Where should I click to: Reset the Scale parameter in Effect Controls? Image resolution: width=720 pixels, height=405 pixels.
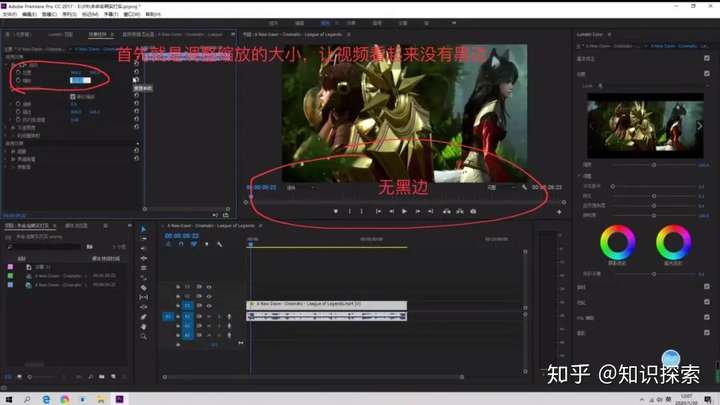click(136, 80)
